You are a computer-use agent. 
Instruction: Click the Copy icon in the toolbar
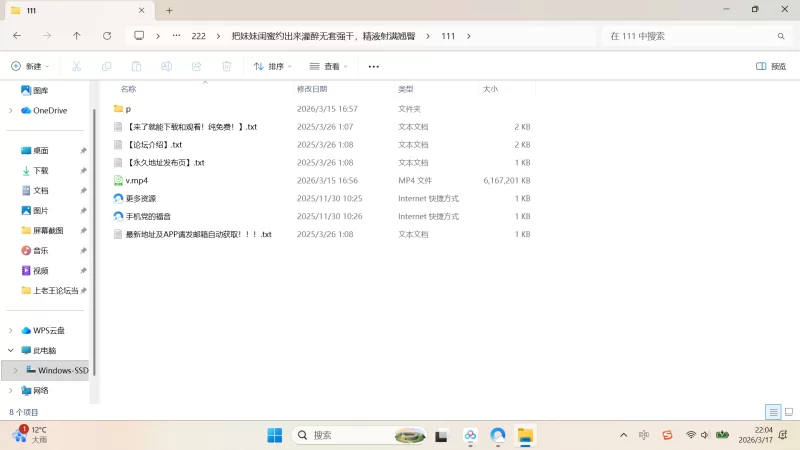point(106,66)
